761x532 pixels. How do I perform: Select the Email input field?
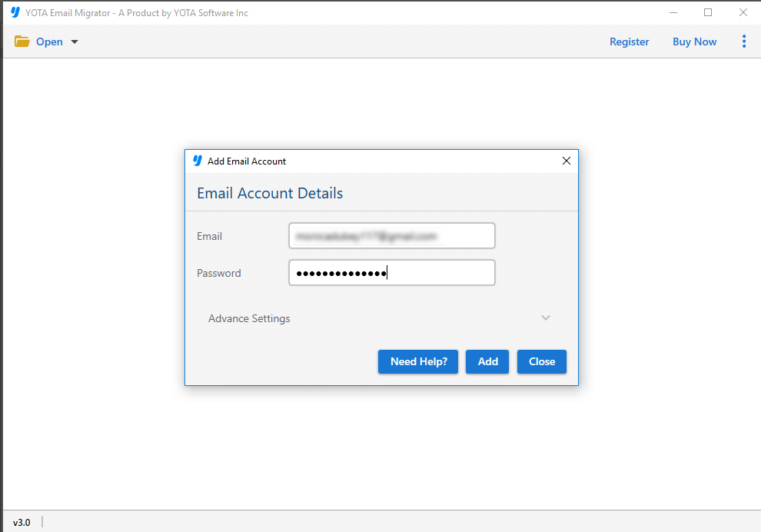[391, 235]
